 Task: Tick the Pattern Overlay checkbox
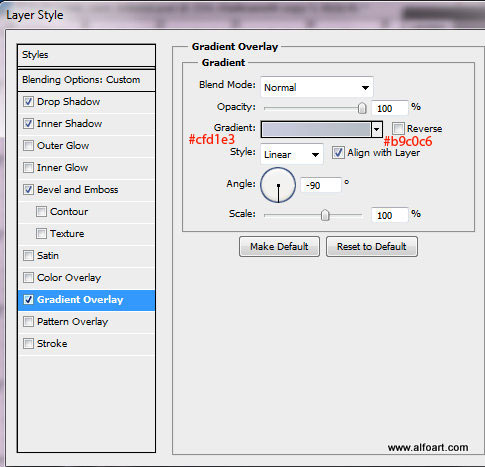28,321
